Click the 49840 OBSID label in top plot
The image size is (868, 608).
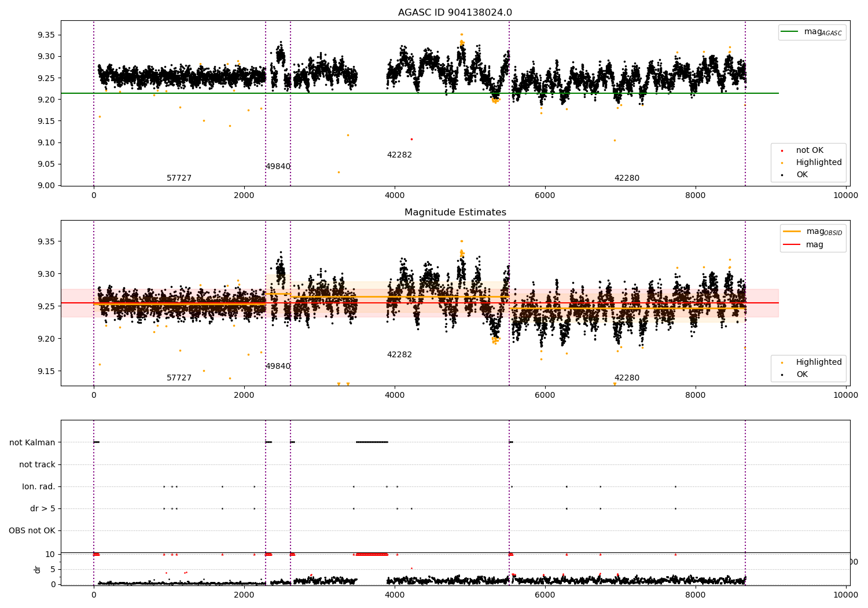click(278, 167)
